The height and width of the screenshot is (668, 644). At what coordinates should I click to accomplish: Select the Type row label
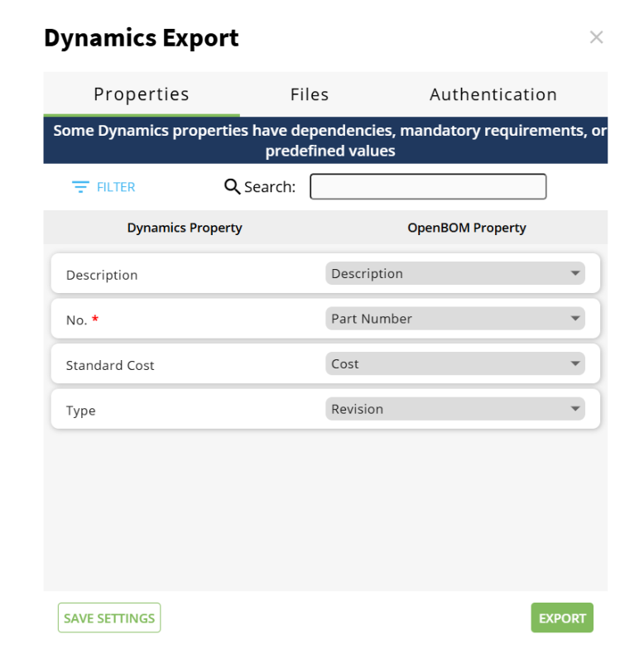(81, 411)
